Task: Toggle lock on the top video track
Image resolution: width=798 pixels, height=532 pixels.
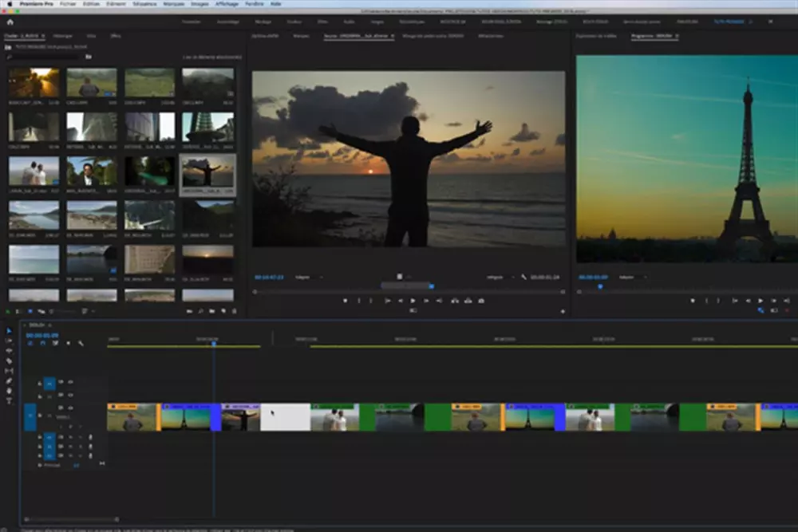Action: [x=39, y=383]
